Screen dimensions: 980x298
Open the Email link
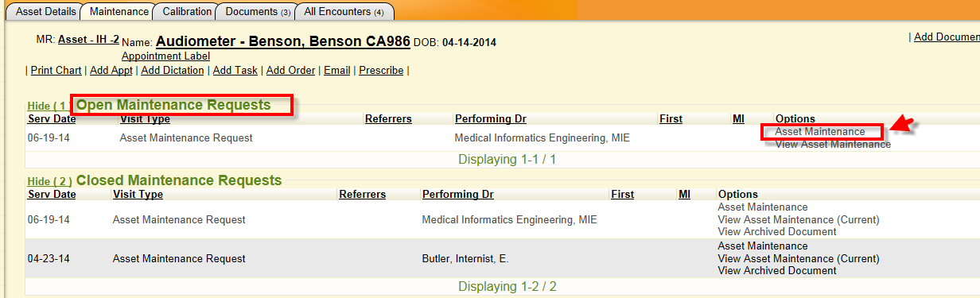336,71
